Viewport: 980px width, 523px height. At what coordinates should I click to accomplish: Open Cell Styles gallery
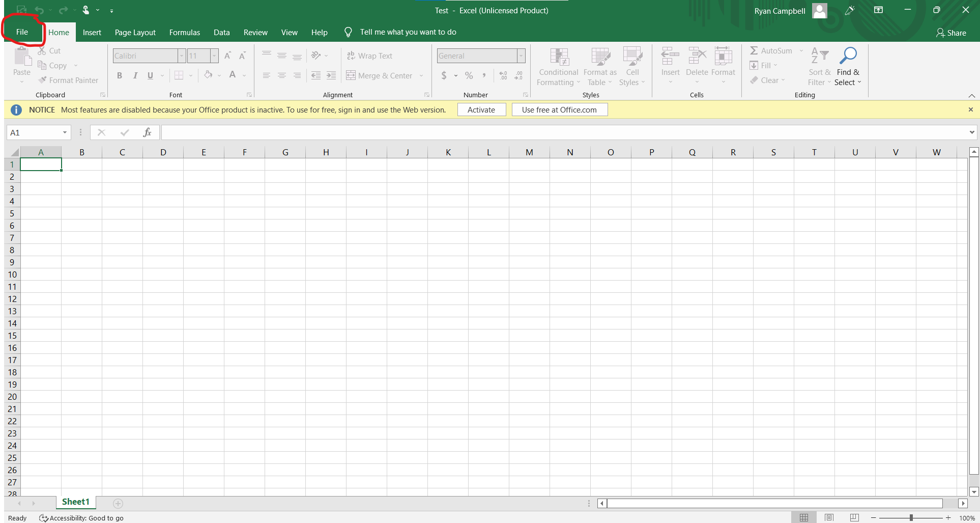point(632,67)
